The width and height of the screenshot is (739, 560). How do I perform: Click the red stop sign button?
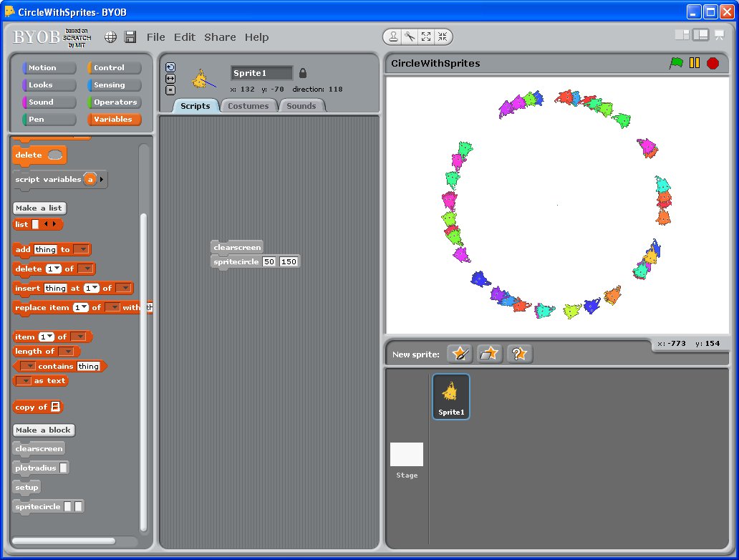point(713,63)
